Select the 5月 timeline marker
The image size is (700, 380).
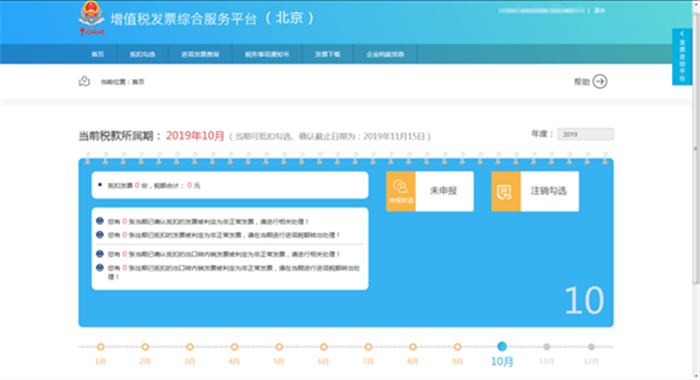[x=279, y=347]
